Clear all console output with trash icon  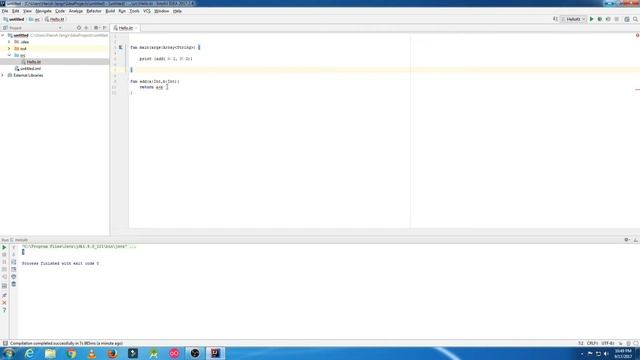pyautogui.click(x=13, y=284)
